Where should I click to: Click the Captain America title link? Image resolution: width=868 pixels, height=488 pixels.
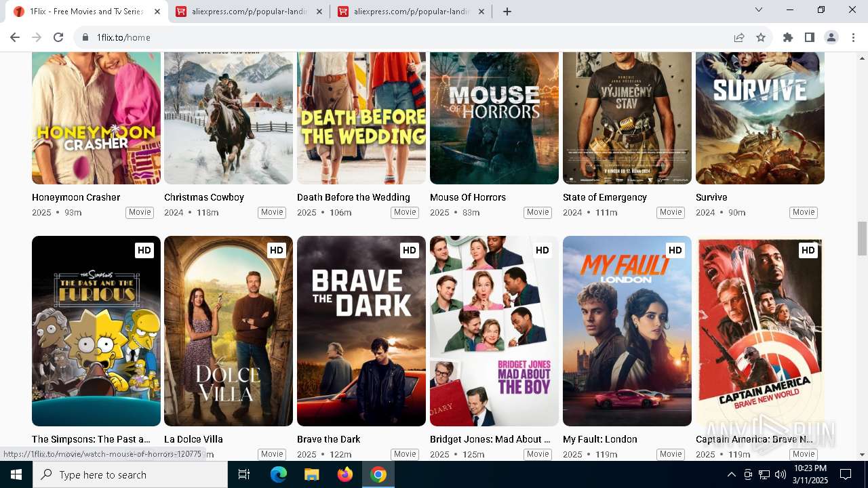click(x=754, y=439)
